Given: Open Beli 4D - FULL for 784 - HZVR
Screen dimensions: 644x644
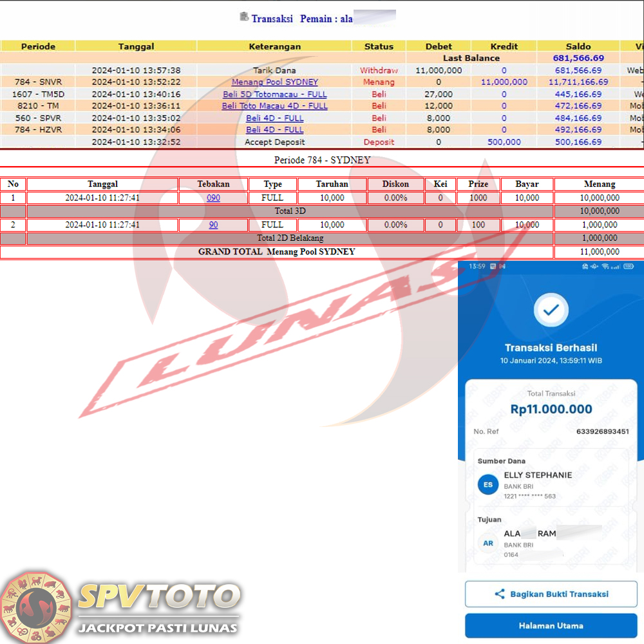Looking at the screenshot, I should pyautogui.click(x=274, y=129).
